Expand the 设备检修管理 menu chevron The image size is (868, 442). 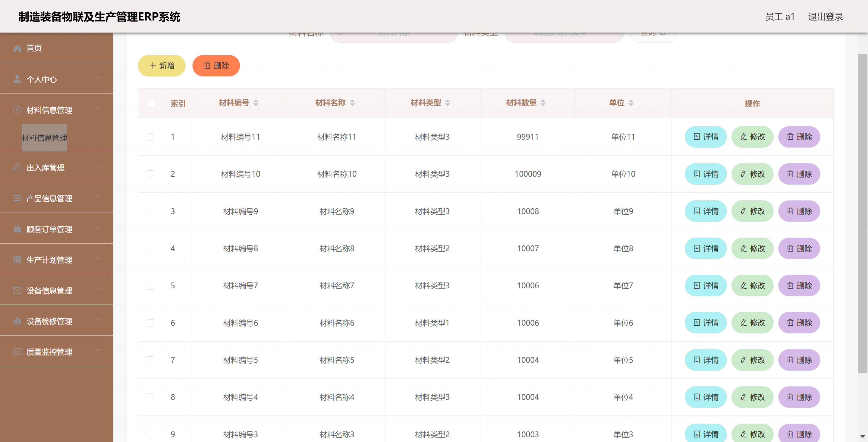99,319
